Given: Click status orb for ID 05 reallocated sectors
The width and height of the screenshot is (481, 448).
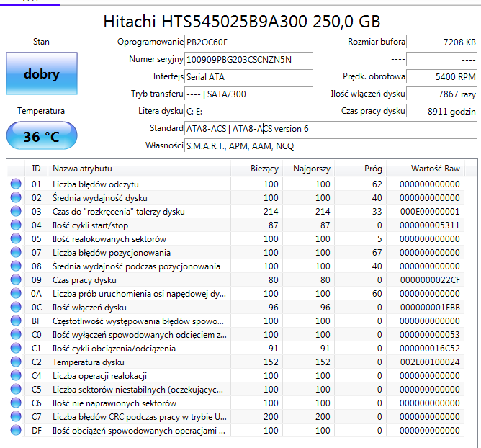Looking at the screenshot, I should 16,238.
